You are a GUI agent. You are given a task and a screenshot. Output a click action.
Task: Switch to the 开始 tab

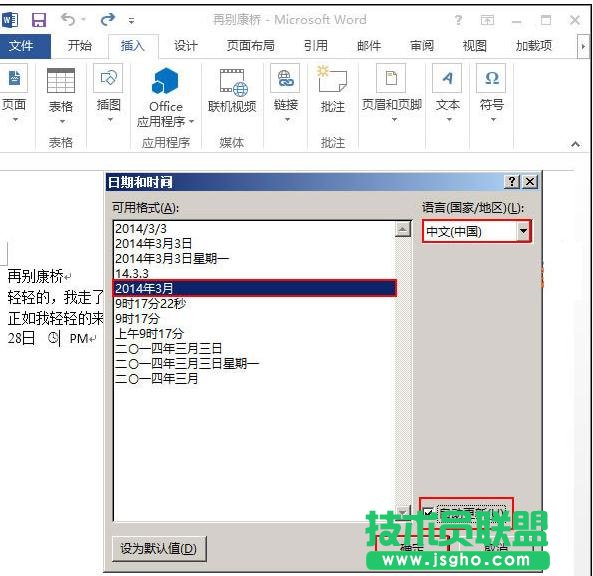point(79,46)
